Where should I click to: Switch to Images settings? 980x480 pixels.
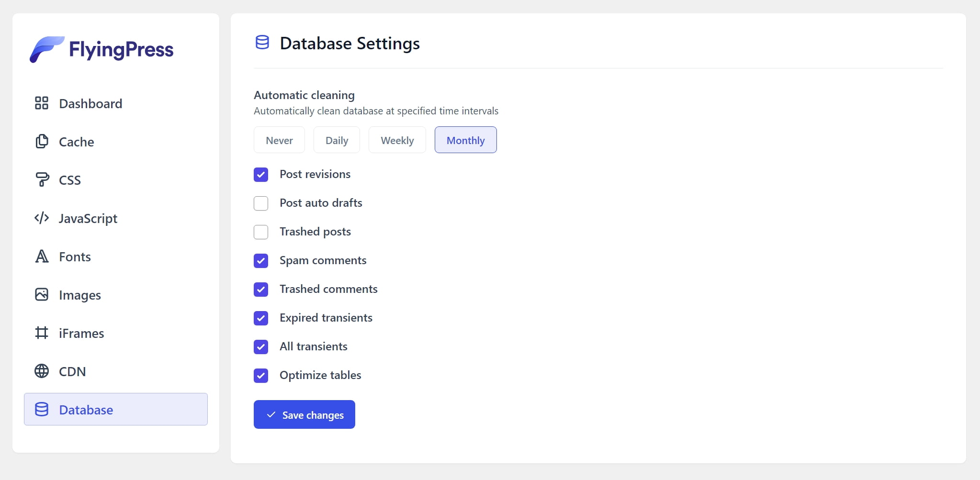pyautogui.click(x=116, y=295)
